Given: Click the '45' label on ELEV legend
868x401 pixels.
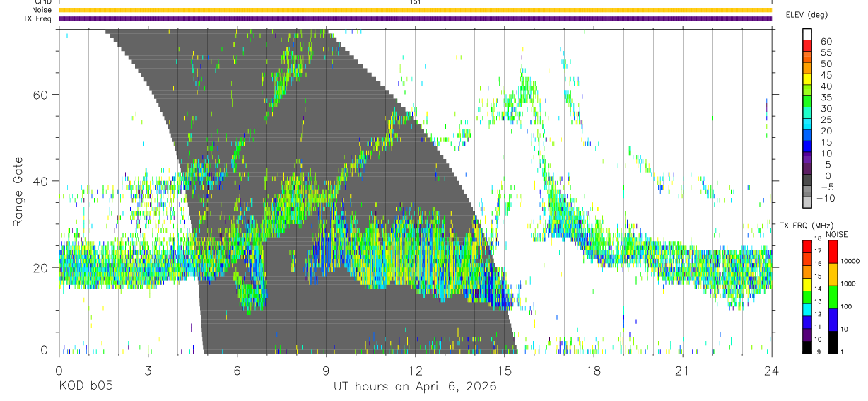Looking at the screenshot, I should tap(826, 75).
